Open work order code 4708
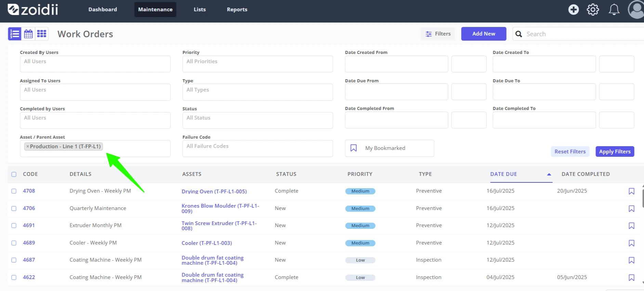 [29, 191]
